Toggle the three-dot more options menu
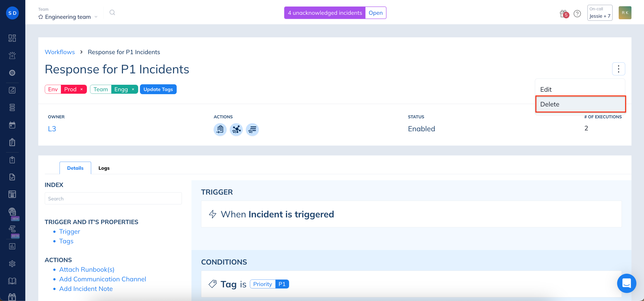The height and width of the screenshot is (301, 644). [619, 69]
